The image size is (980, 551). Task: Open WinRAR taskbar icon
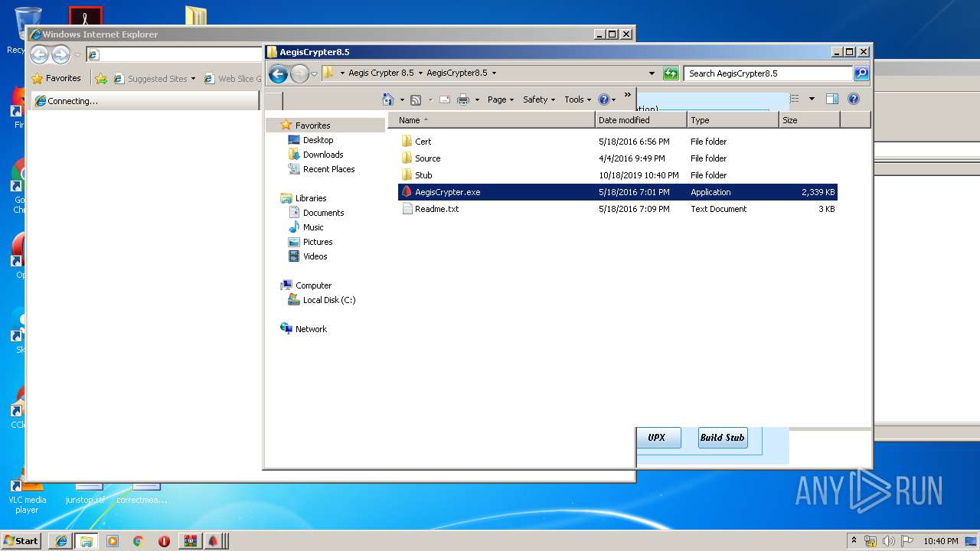tap(190, 541)
